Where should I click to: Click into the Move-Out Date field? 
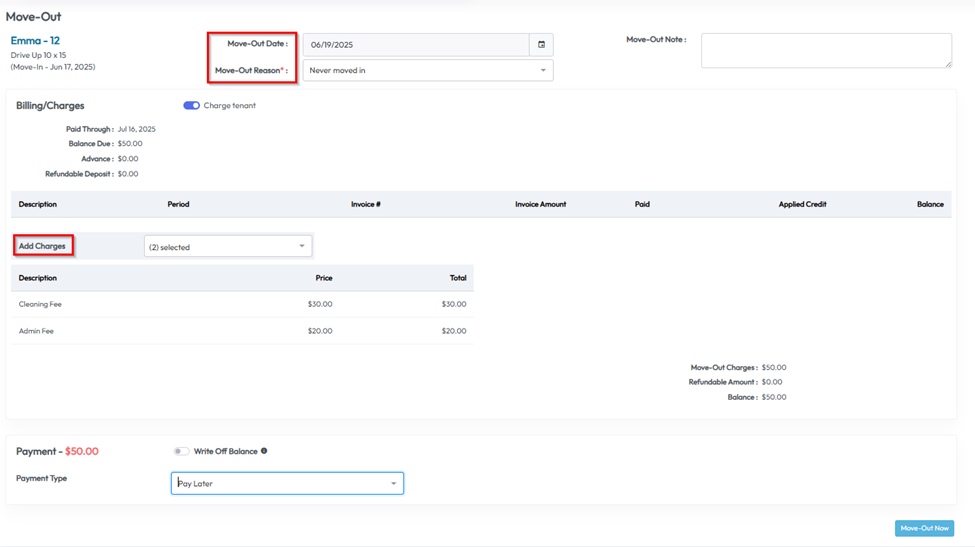click(415, 45)
